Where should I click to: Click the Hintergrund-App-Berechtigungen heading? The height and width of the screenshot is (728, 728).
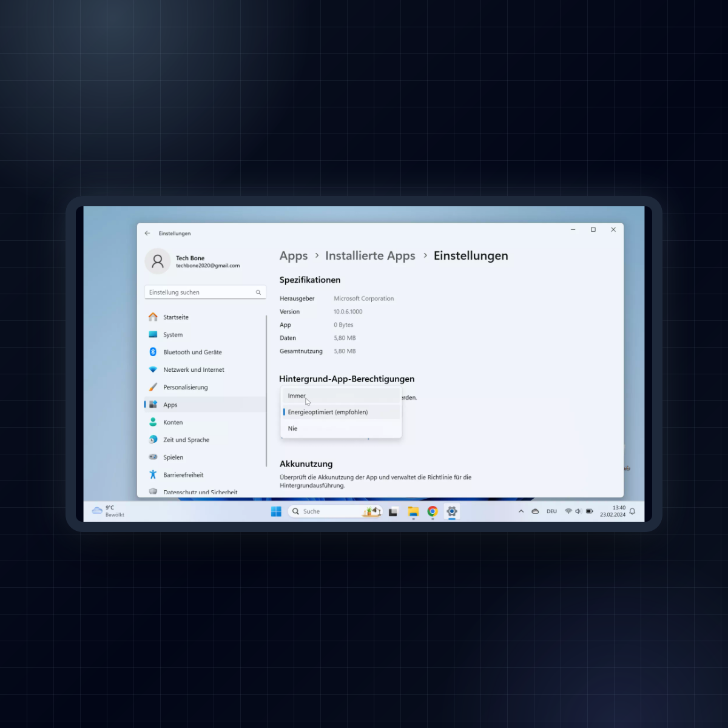[347, 379]
